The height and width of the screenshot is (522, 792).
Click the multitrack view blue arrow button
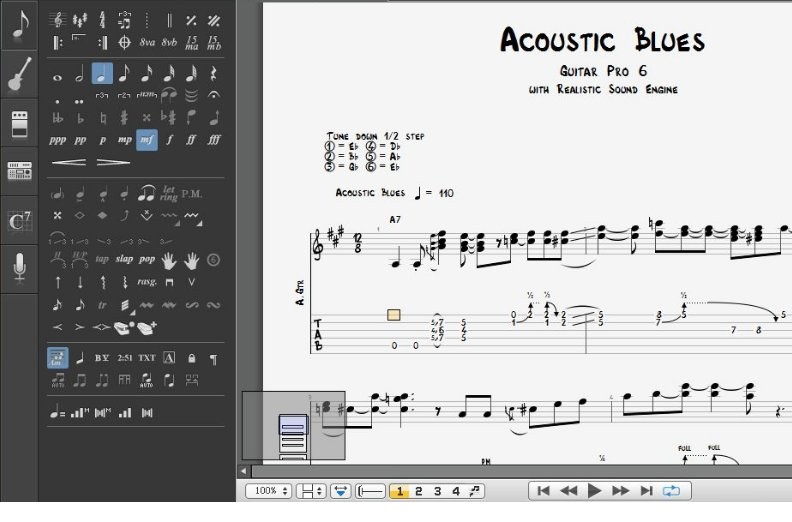click(x=341, y=491)
